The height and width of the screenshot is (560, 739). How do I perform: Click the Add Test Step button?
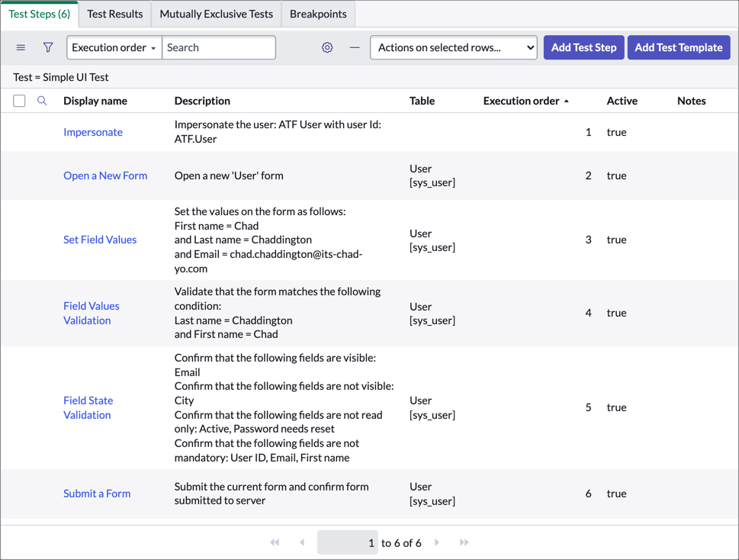(x=583, y=47)
